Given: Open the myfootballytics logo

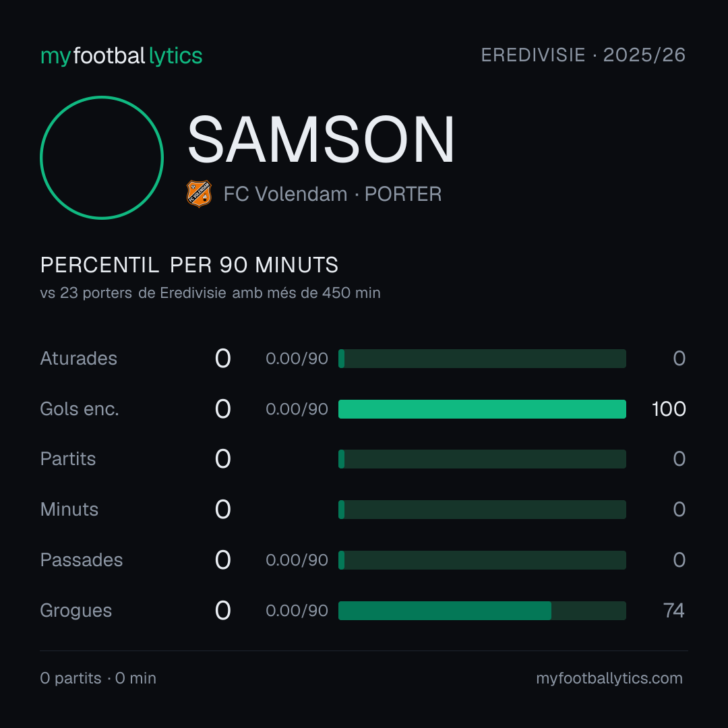Looking at the screenshot, I should [121, 56].
